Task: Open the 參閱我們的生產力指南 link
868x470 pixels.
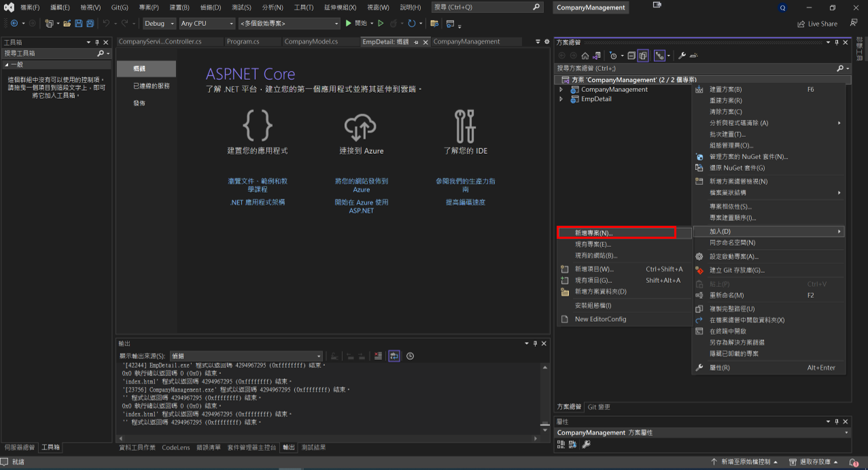Action: (x=466, y=185)
